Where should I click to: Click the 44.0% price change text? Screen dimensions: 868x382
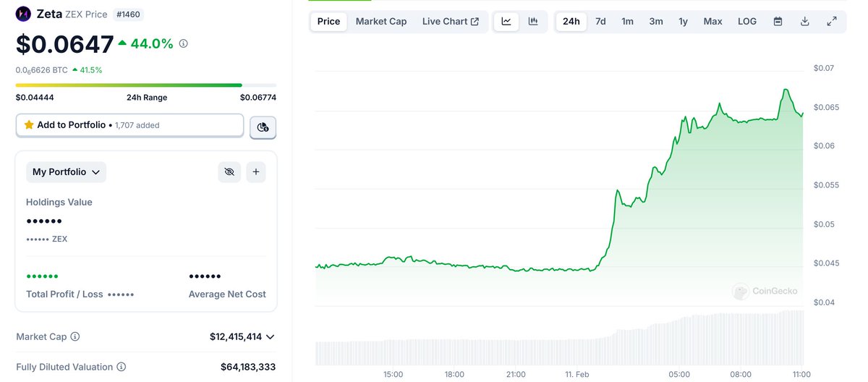pyautogui.click(x=152, y=44)
